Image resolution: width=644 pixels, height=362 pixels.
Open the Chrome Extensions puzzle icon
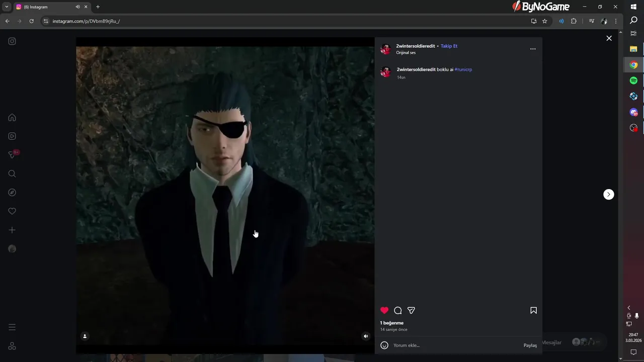(574, 21)
